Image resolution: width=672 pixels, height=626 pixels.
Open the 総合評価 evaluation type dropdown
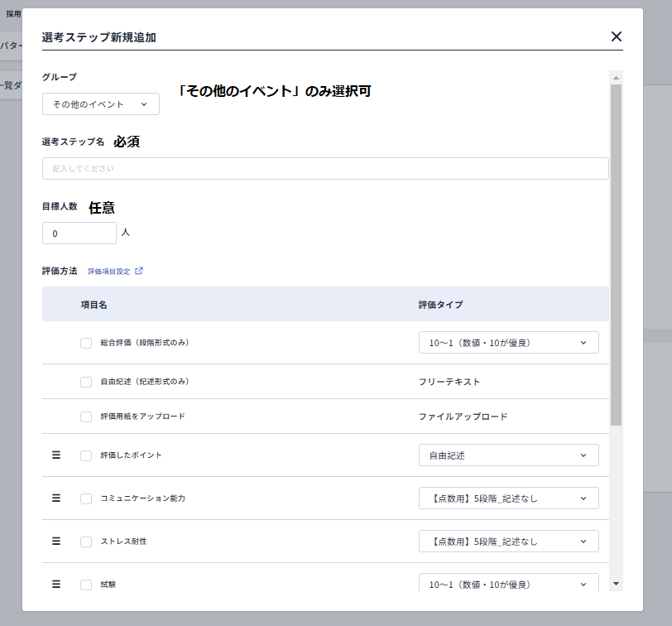pos(508,342)
